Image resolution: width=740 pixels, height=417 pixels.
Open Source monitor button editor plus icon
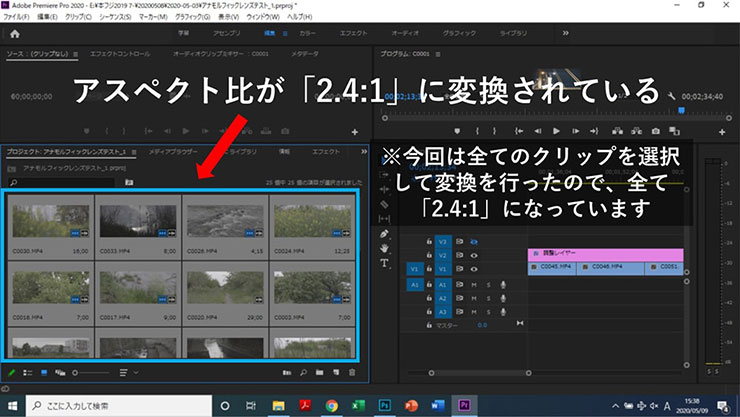pyautogui.click(x=354, y=133)
